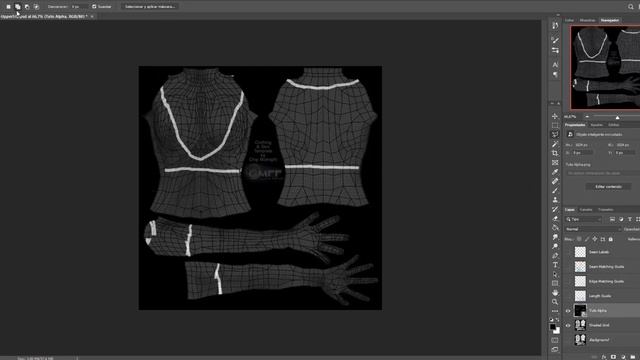Select the Zoom tool
This screenshot has width=640, height=360.
tap(555, 302)
